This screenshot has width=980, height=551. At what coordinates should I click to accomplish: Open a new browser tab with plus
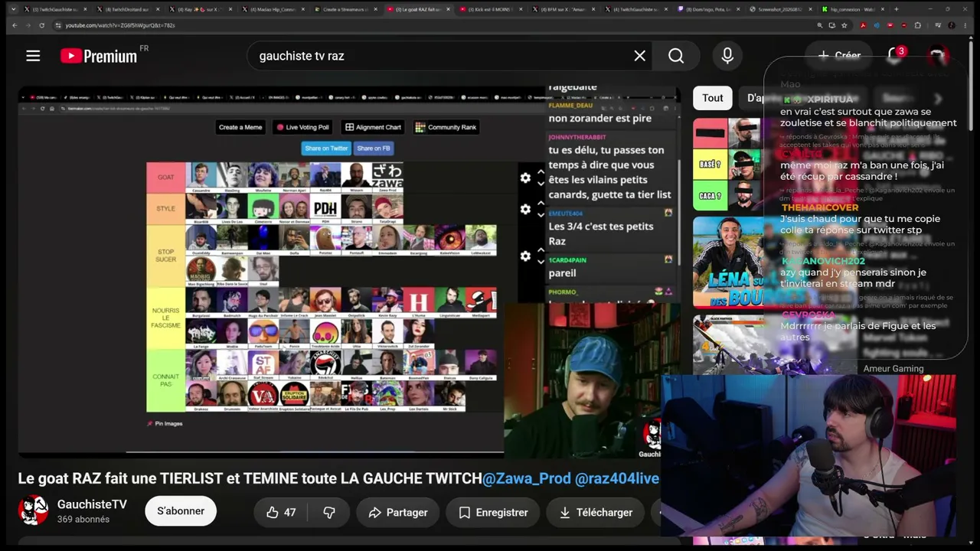(x=895, y=9)
